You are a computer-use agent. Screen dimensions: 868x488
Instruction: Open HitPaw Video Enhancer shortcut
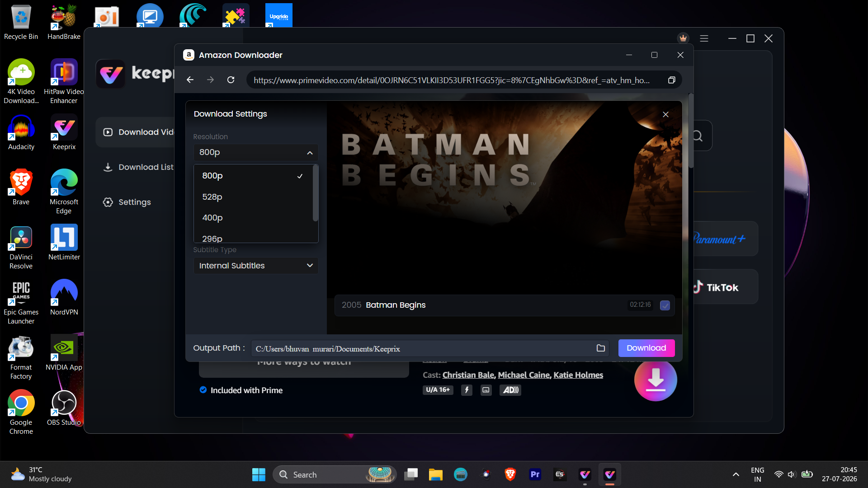click(x=64, y=82)
